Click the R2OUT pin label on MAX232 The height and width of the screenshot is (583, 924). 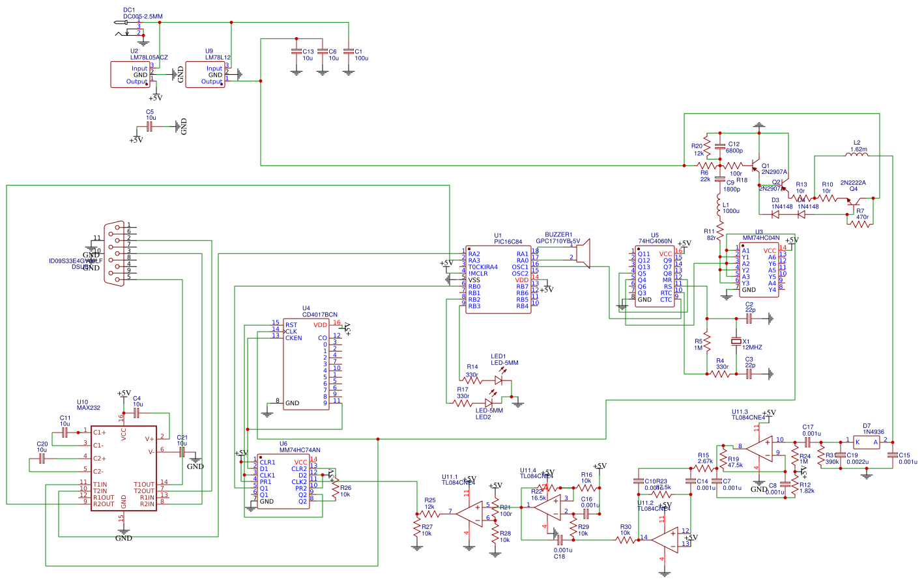pyautogui.click(x=104, y=504)
